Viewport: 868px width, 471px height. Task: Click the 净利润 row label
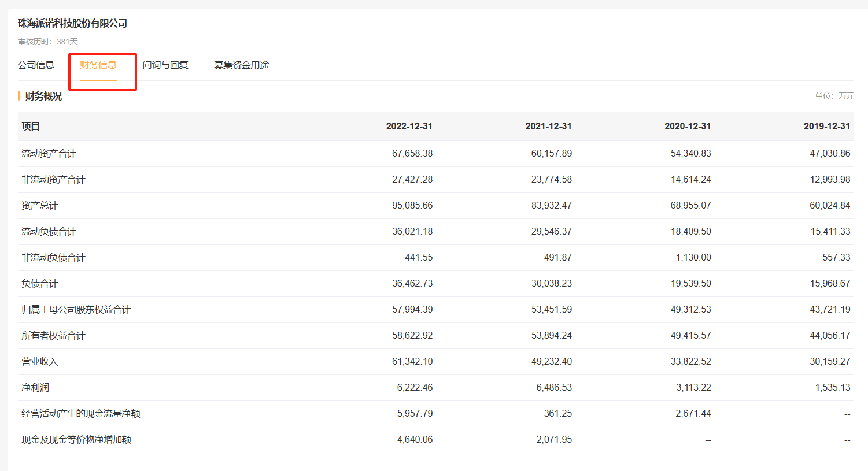click(x=35, y=388)
